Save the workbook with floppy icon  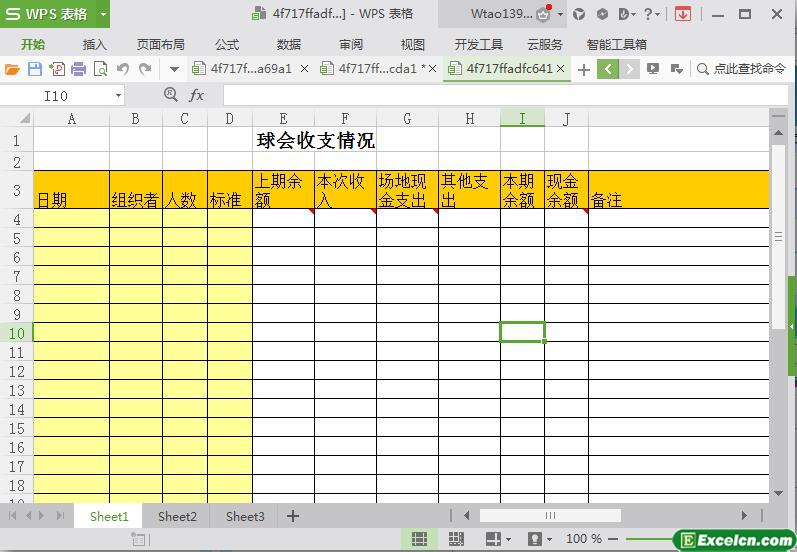tap(35, 69)
